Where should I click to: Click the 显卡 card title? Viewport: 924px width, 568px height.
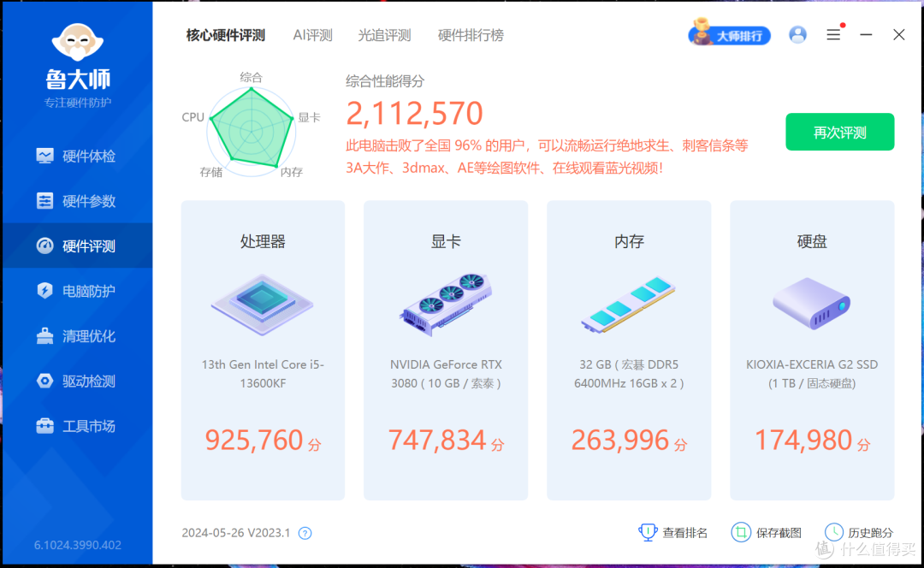(446, 241)
